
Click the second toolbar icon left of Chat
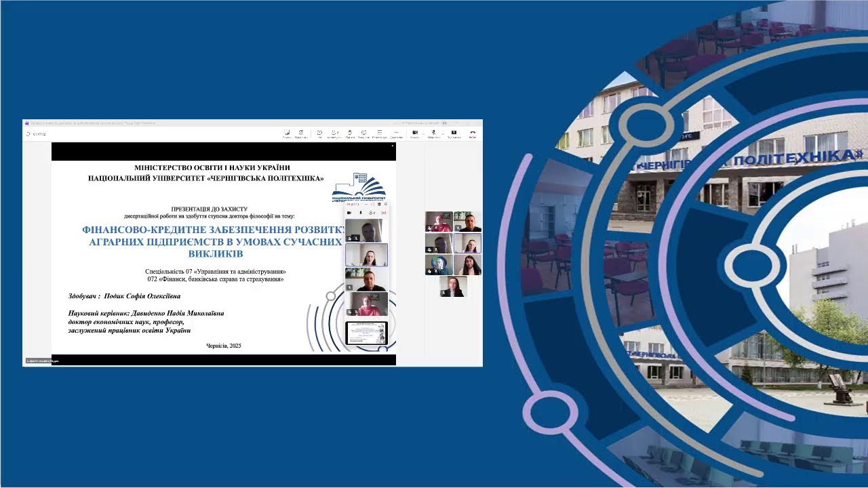301,134
